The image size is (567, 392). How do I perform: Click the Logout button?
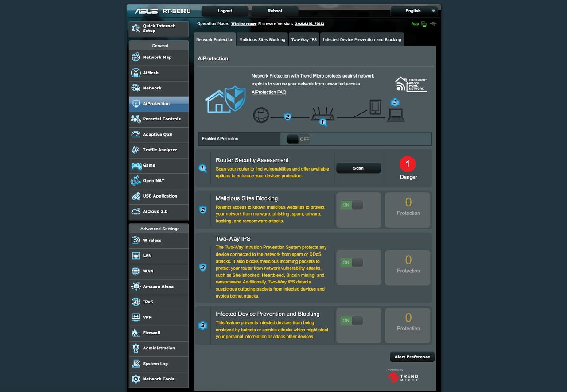[x=225, y=11]
